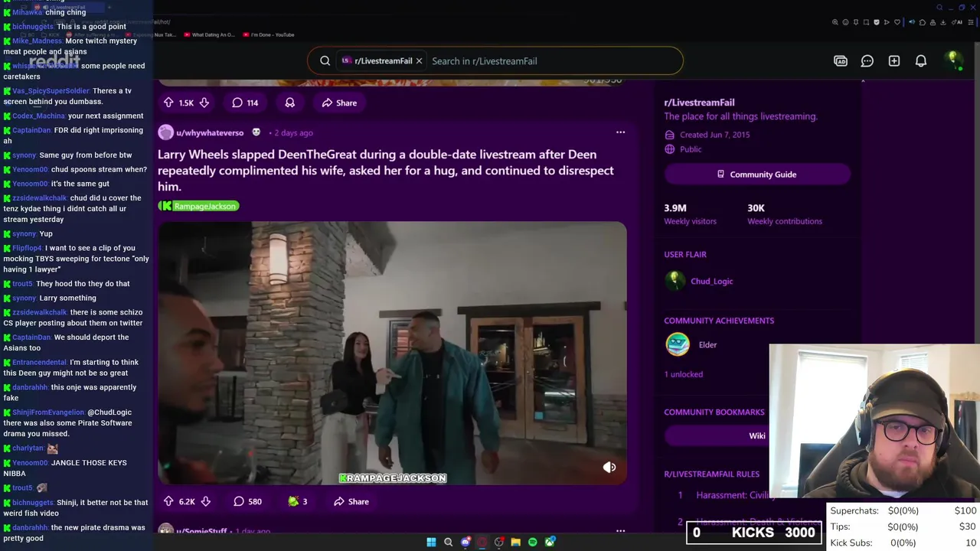Open Xbox app from the taskbar
The height and width of the screenshot is (551, 980).
[550, 543]
